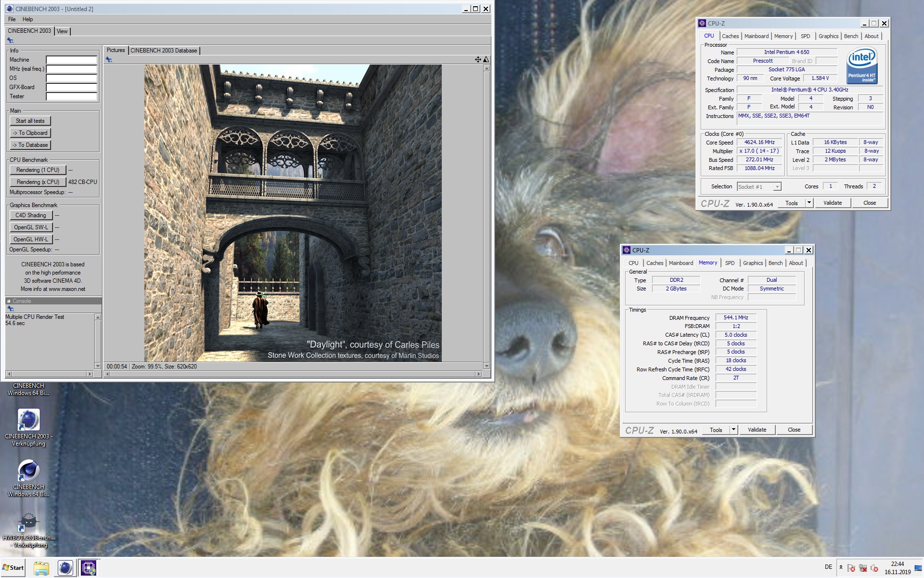This screenshot has width=924, height=578.
Task: Open the Tools dropdown arrow in the CPU-Z CPU window
Action: point(809,203)
